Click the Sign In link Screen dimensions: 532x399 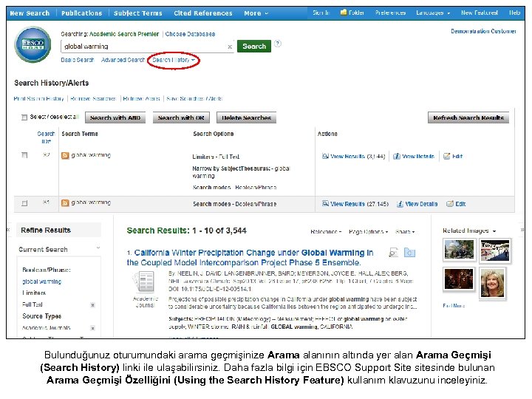click(x=321, y=13)
